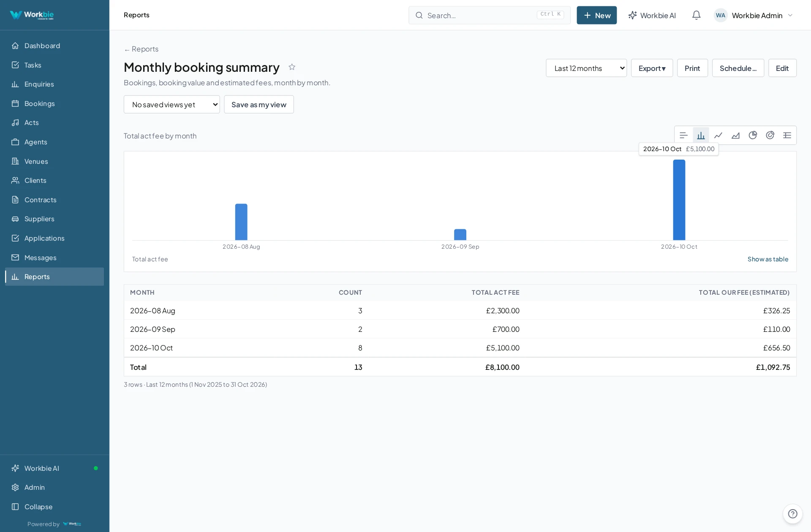Viewport: 811px width, 532px height.
Task: Open Messages in sidebar
Action: coord(54,258)
